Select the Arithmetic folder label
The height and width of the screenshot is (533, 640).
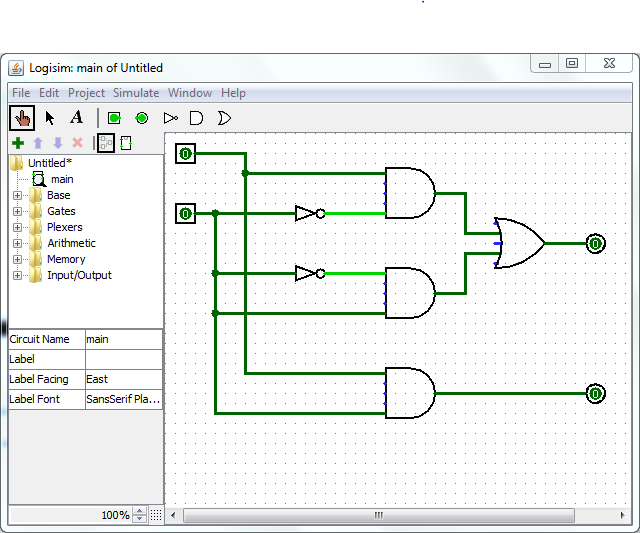(71, 243)
